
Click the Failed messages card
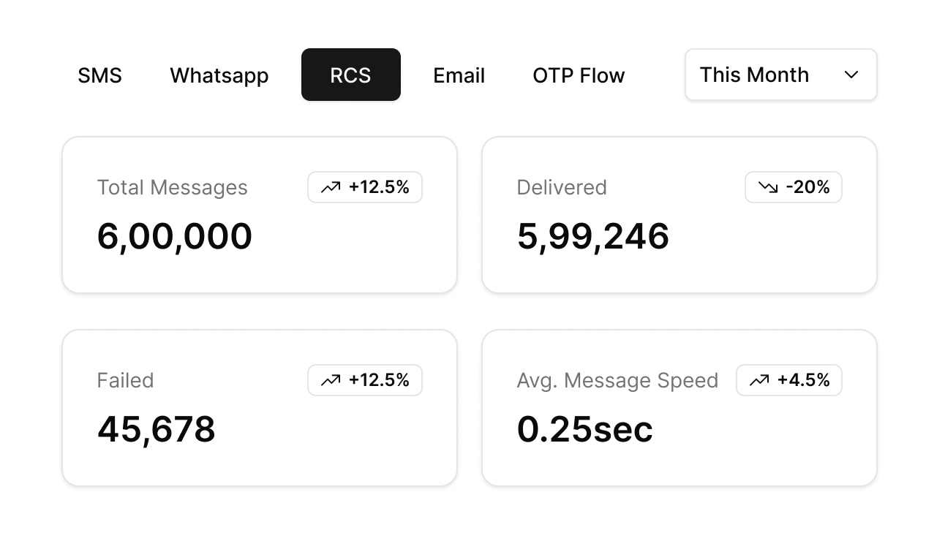[260, 407]
